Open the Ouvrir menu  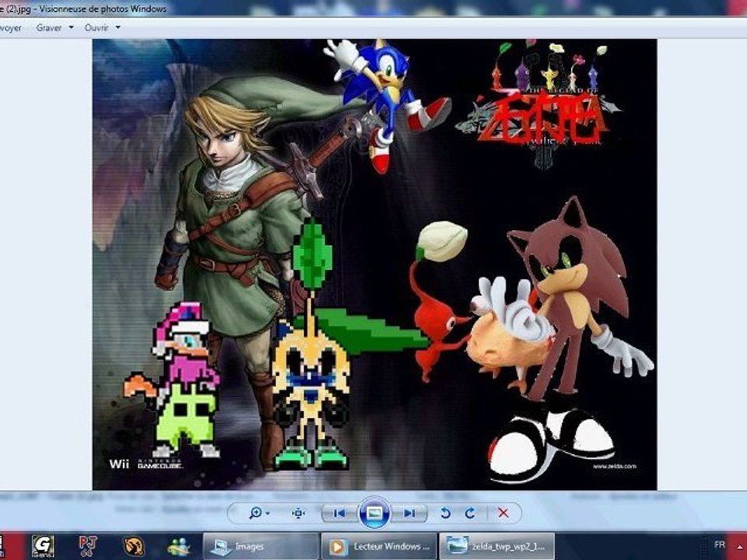pyautogui.click(x=96, y=28)
